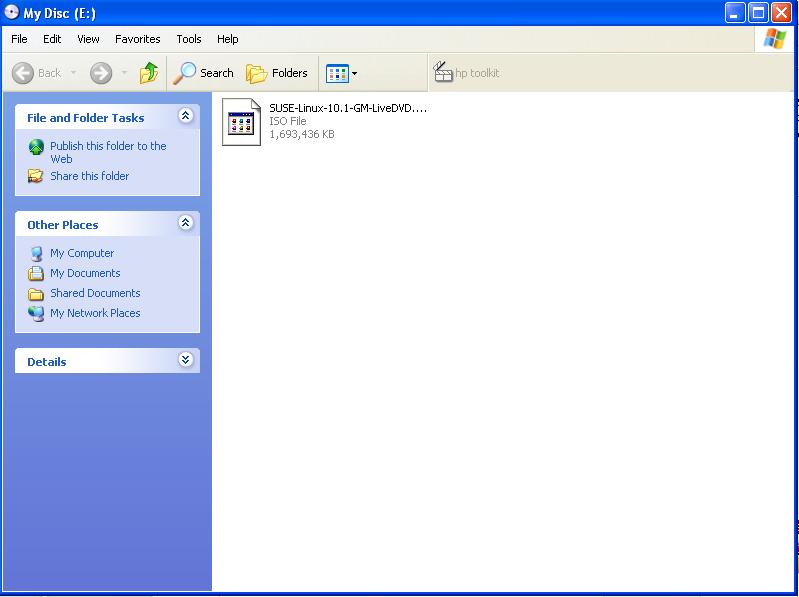Click the Windows flag logo
This screenshot has height=597, width=799.
pos(775,39)
